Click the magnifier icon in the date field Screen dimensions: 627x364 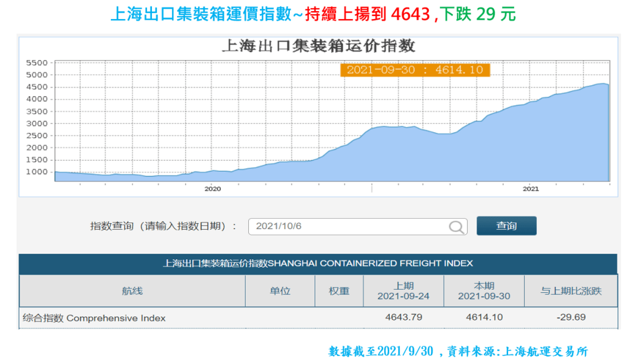tap(456, 227)
